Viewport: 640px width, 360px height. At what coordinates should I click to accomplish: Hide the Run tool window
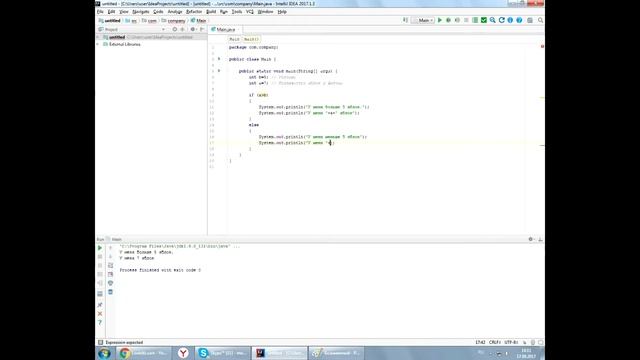click(540, 239)
